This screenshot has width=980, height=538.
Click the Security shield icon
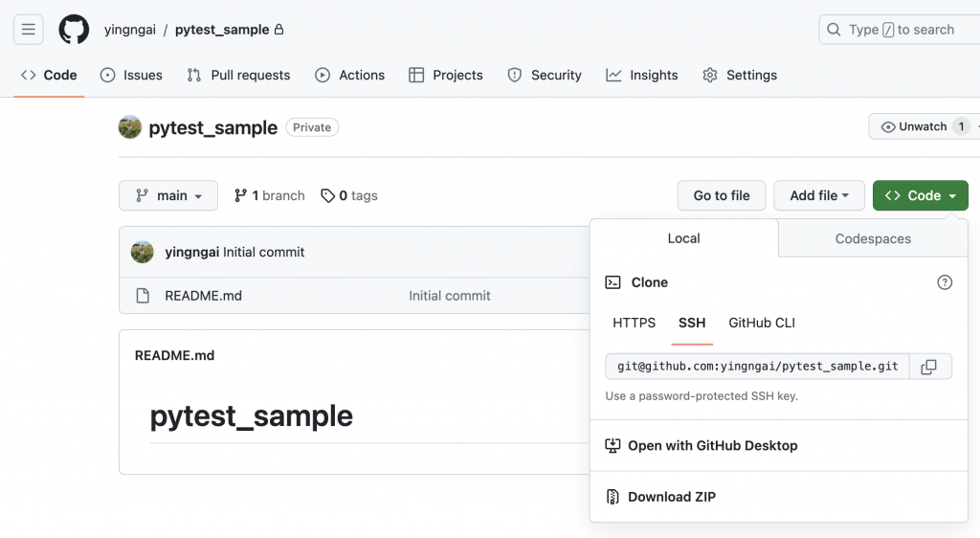[x=514, y=75]
